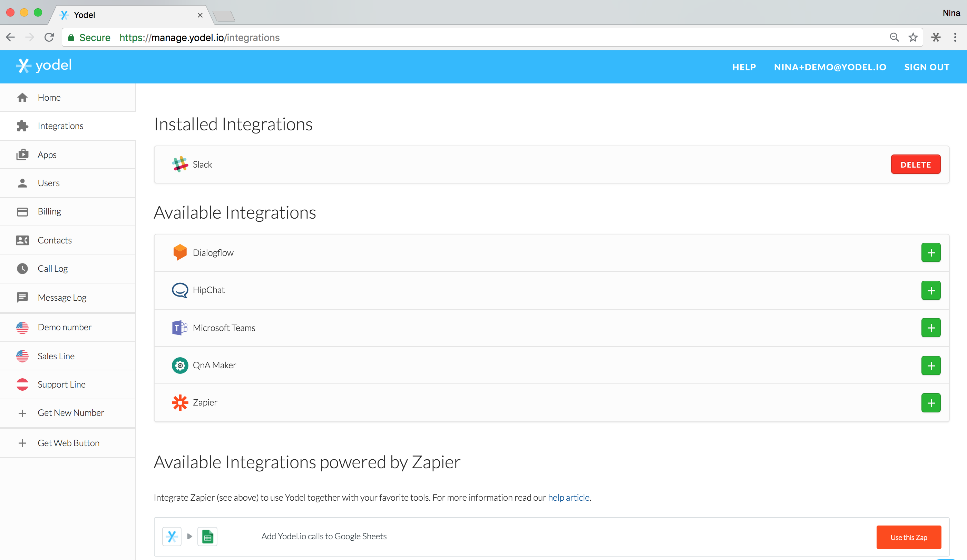Reload the page with browser refresh icon
This screenshot has height=560, width=967.
[49, 37]
